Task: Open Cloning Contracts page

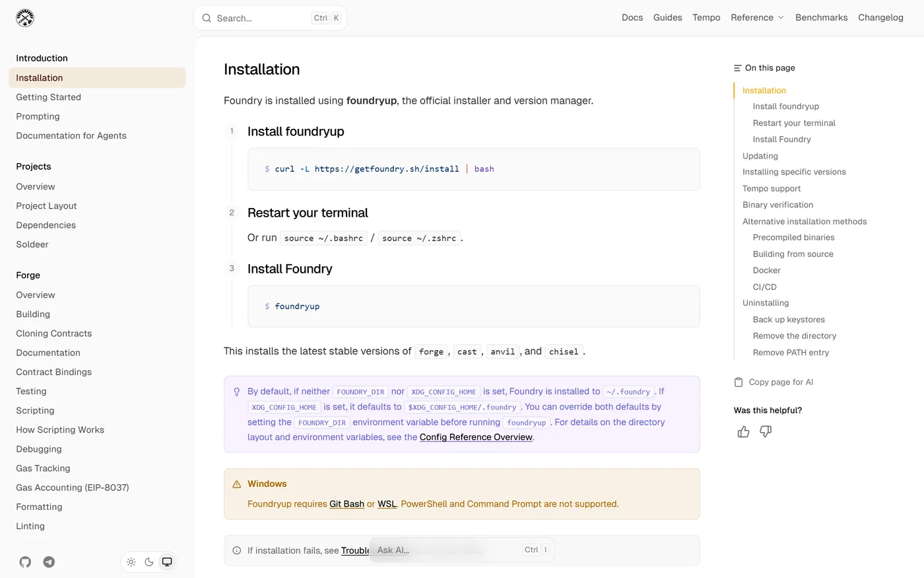Action: (x=54, y=334)
